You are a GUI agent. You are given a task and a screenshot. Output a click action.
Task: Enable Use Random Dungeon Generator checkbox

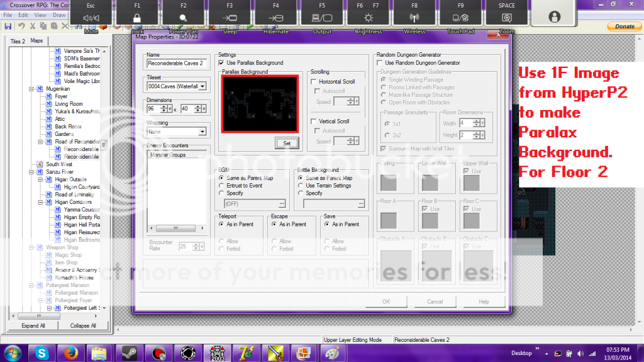pyautogui.click(x=380, y=63)
